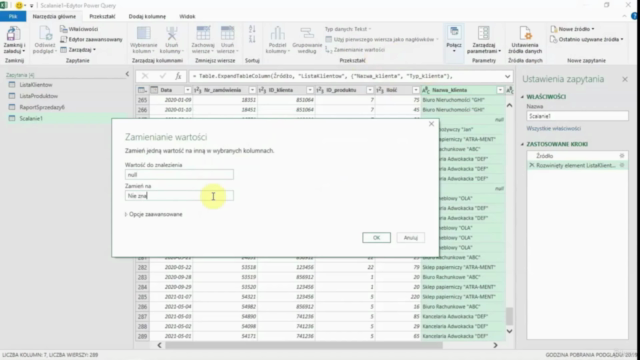Switch to Narzędzia główne tab

click(54, 16)
